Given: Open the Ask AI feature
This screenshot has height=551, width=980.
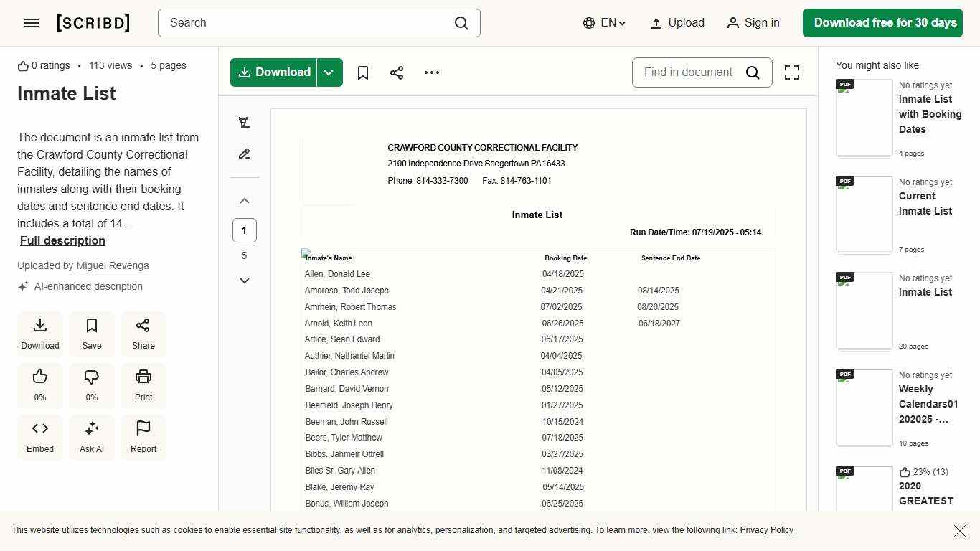Looking at the screenshot, I should coord(91,437).
